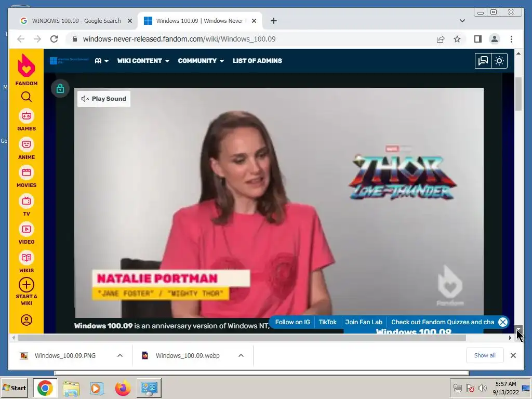This screenshot has height=399, width=532.
Task: Go to Fandom Games section
Action: click(x=26, y=120)
